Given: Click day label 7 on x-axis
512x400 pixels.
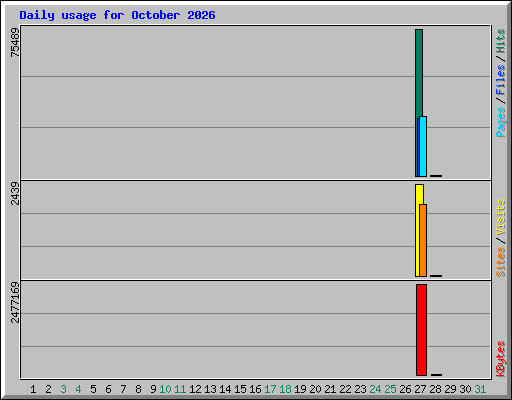Looking at the screenshot, I should coord(123,389).
